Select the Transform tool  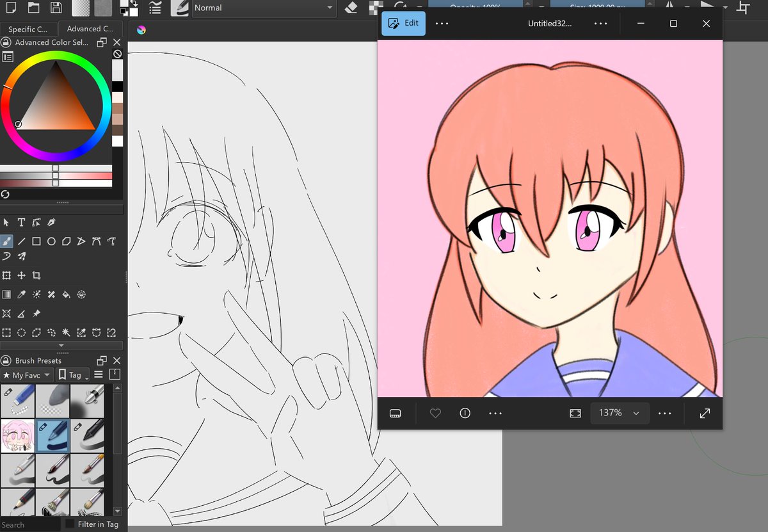click(6, 275)
